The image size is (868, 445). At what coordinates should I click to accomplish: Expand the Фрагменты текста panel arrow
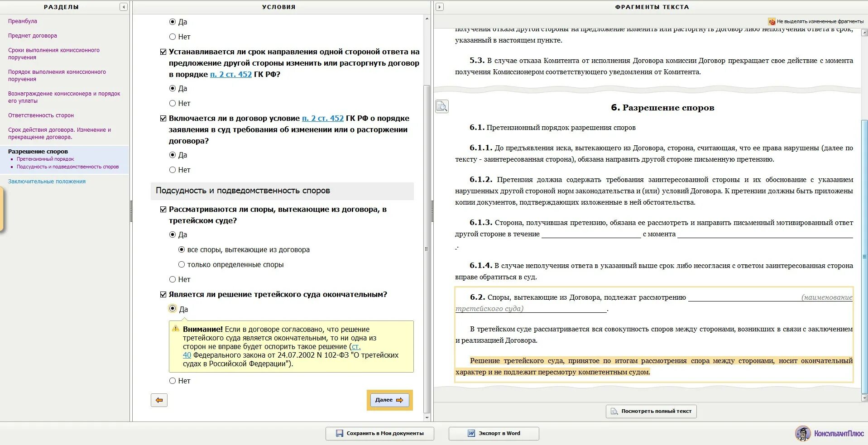pyautogui.click(x=440, y=7)
